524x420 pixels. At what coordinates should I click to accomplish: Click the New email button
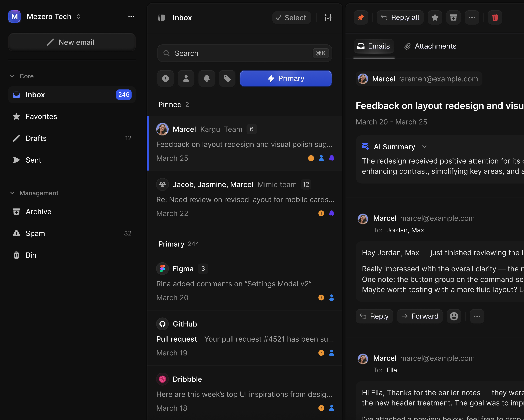point(72,42)
